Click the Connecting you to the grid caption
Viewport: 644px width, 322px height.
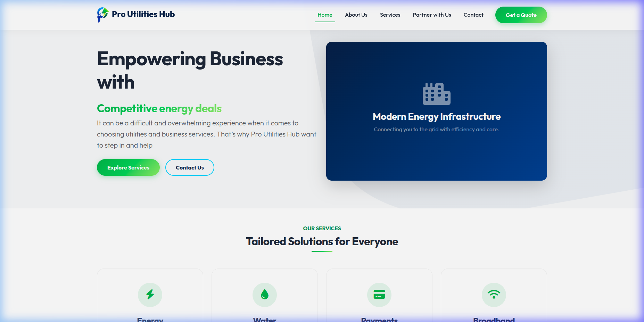click(437, 130)
